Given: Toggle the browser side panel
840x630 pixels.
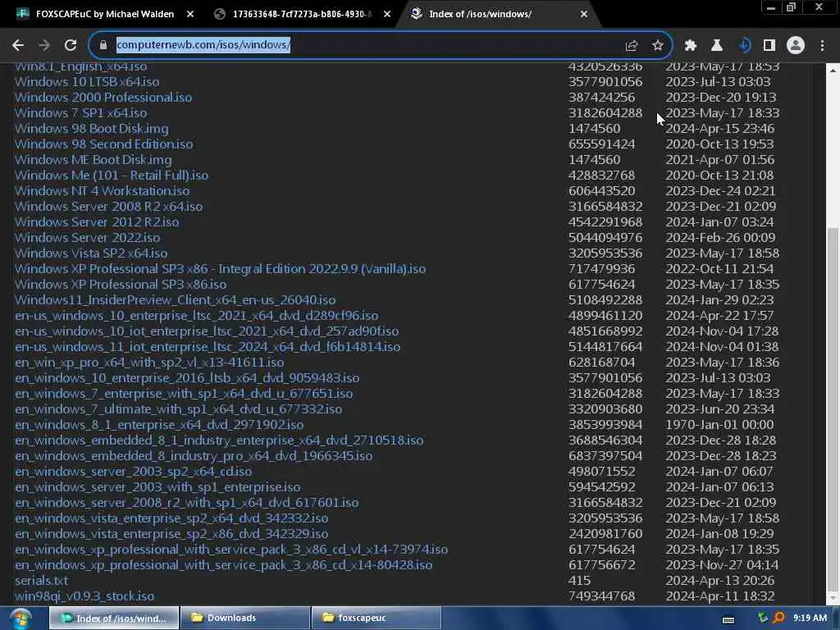Looking at the screenshot, I should pos(769,46).
